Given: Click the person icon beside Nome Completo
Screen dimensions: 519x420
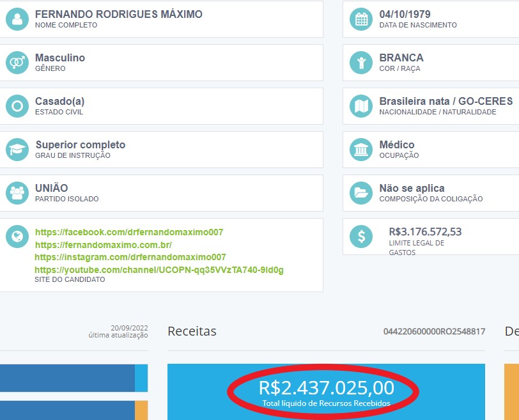Looking at the screenshot, I should click(x=17, y=19).
